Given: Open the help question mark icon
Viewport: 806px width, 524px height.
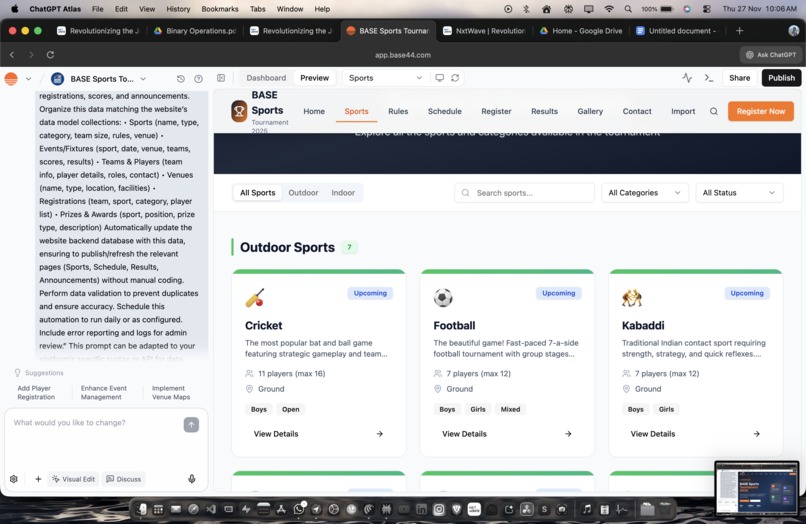Looking at the screenshot, I should pyautogui.click(x=198, y=79).
